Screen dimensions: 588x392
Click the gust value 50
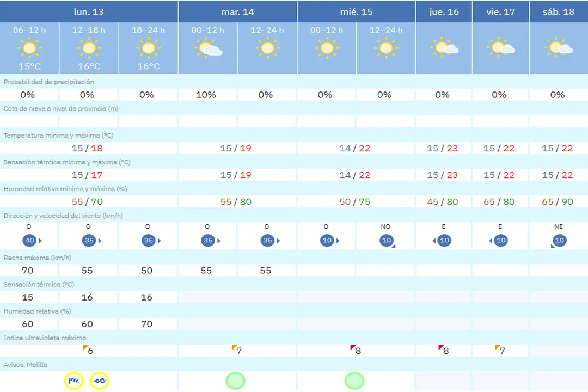146,271
